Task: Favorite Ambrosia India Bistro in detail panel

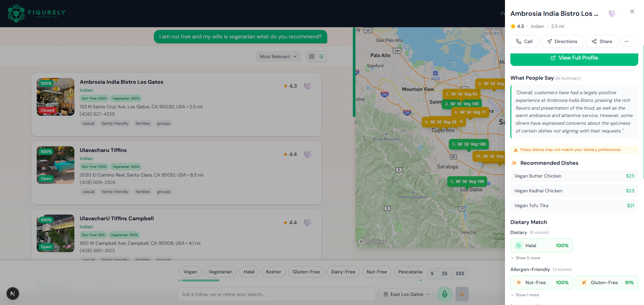Action: click(612, 13)
